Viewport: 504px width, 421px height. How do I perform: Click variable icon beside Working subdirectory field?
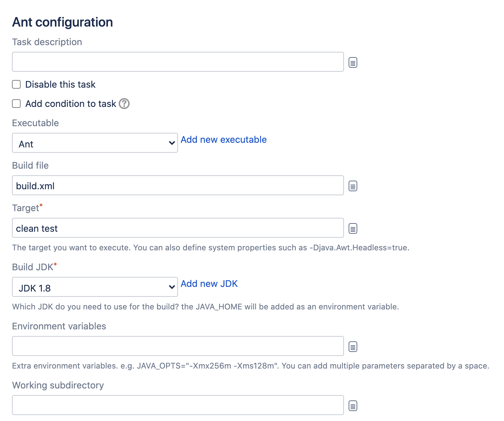pos(353,406)
